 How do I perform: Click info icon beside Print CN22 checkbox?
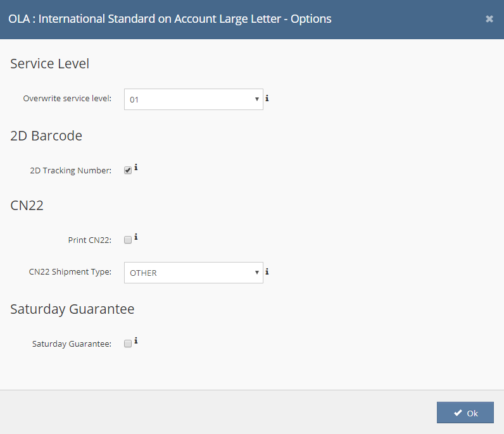point(136,237)
